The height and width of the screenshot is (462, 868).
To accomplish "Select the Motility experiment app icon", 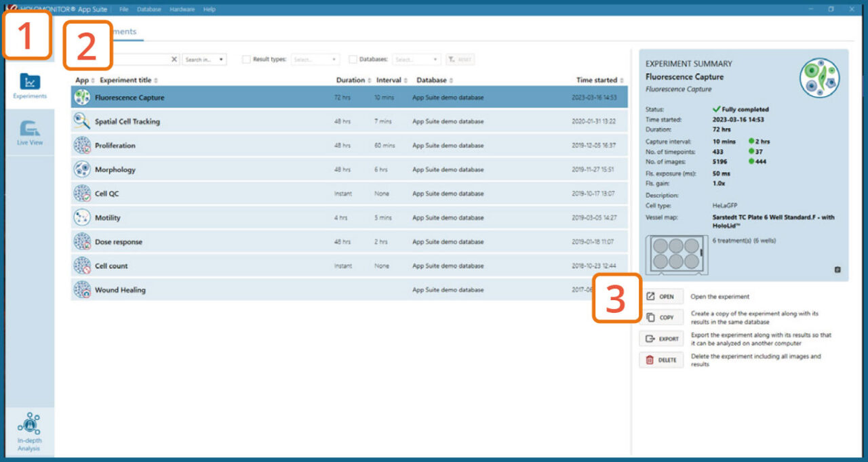I will (82, 217).
